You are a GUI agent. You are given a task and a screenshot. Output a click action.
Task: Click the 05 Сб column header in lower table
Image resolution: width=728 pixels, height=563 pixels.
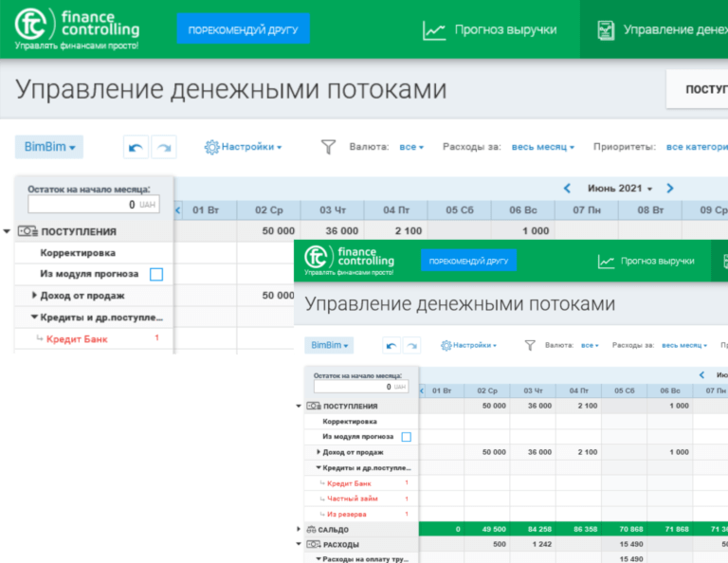point(625,390)
